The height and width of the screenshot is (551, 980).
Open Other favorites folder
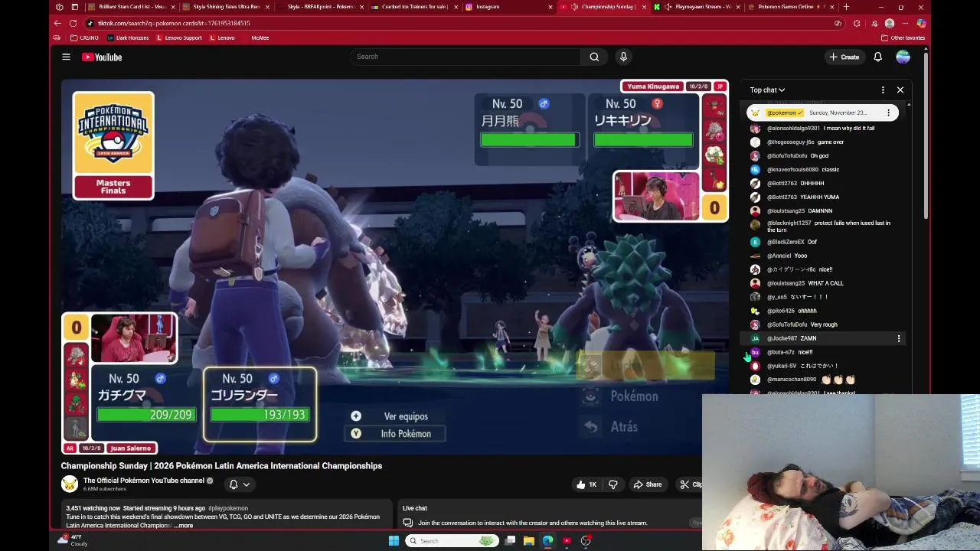click(903, 37)
